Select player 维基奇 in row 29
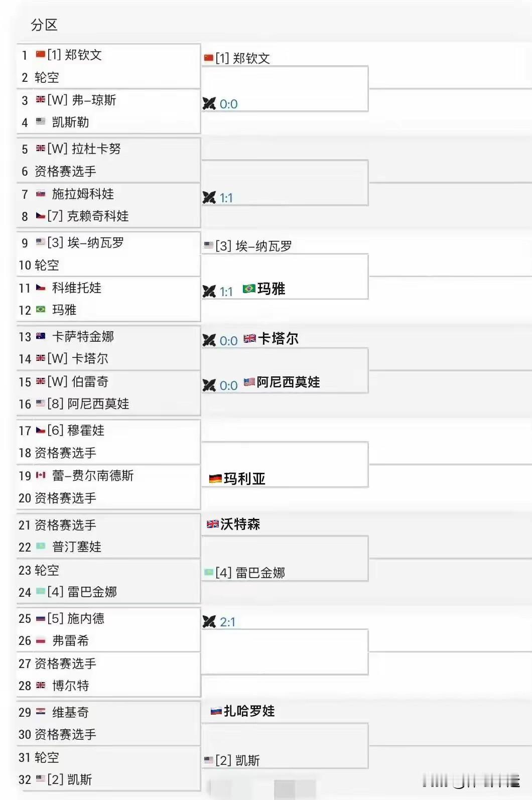 tap(70, 713)
